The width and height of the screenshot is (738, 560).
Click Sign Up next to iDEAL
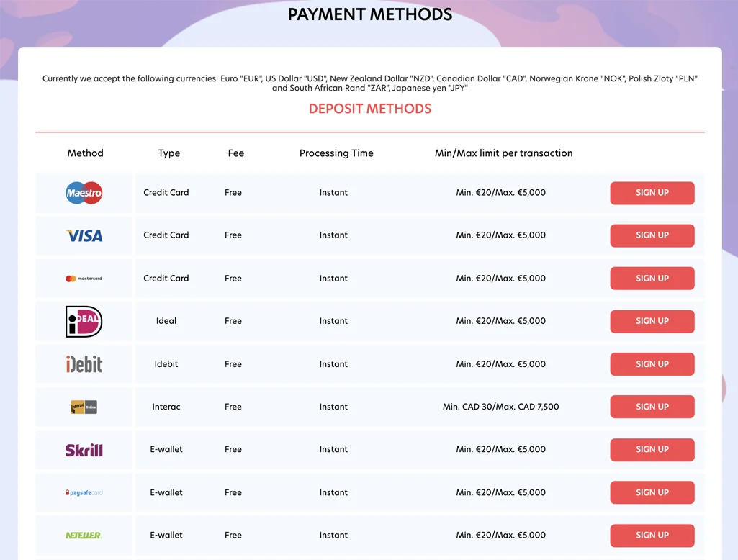pyautogui.click(x=652, y=322)
